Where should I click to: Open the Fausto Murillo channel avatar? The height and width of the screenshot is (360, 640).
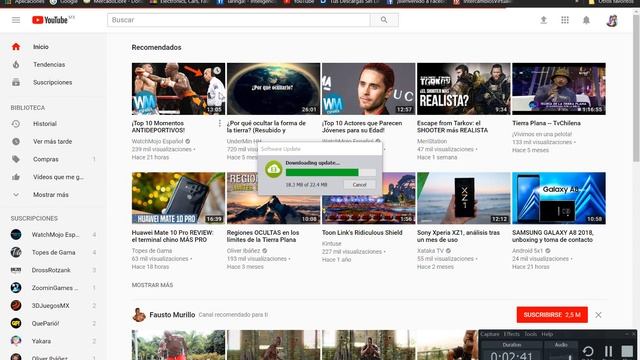(139, 315)
